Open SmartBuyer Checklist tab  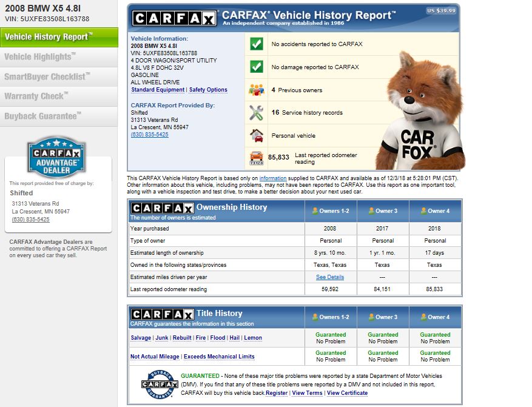(x=59, y=76)
